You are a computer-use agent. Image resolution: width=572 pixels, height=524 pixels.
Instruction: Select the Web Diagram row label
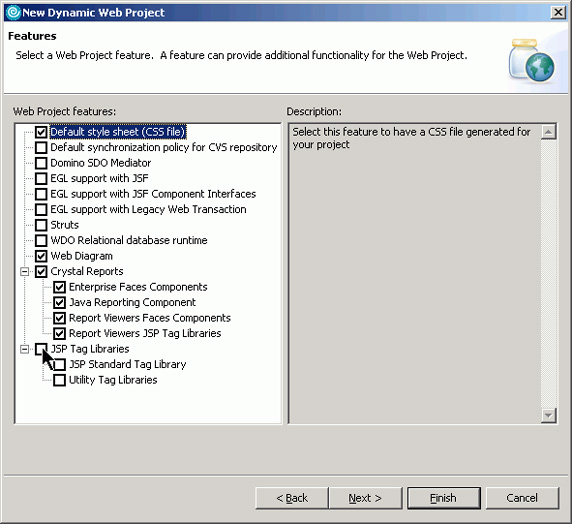click(81, 256)
